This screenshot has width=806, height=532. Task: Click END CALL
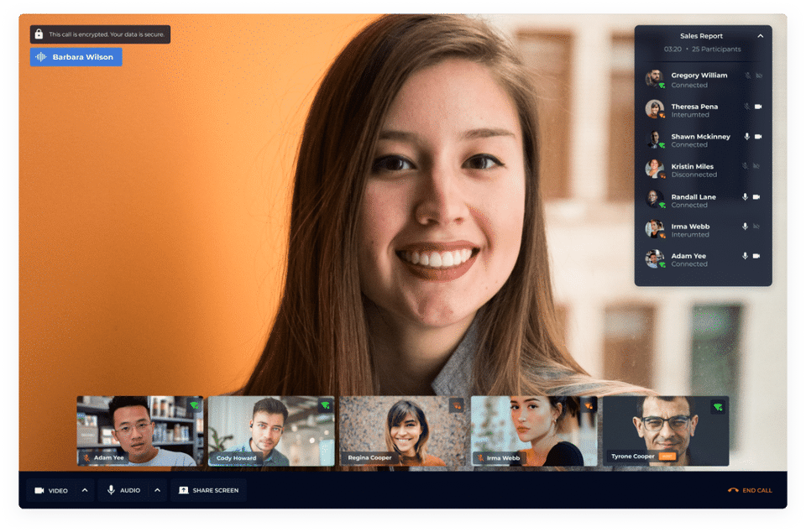coord(750,490)
